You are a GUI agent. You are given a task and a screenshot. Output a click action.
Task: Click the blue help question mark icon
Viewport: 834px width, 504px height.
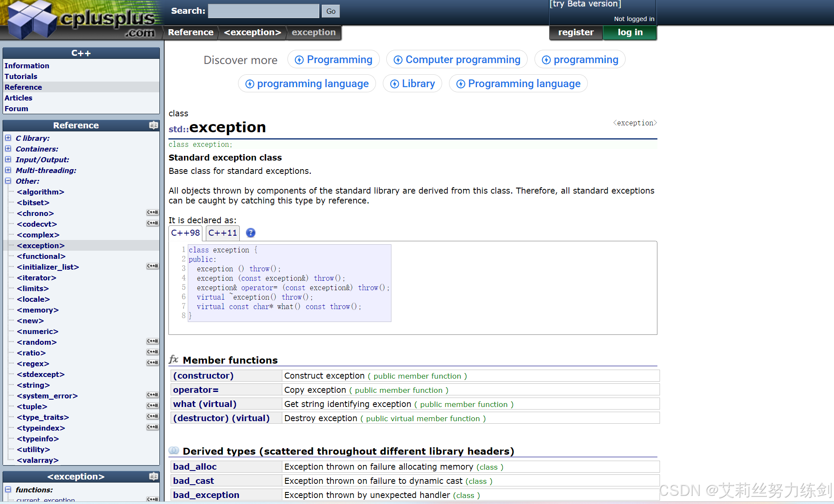251,233
